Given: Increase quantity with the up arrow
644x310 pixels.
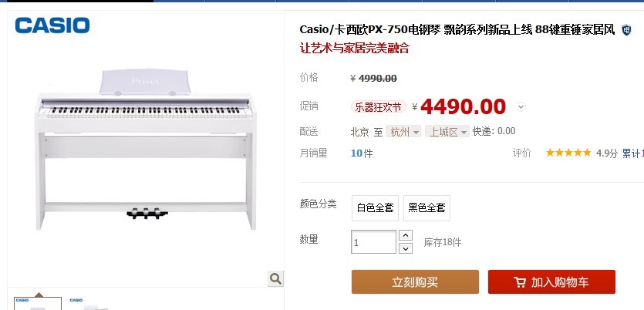Looking at the screenshot, I should click(x=406, y=235).
